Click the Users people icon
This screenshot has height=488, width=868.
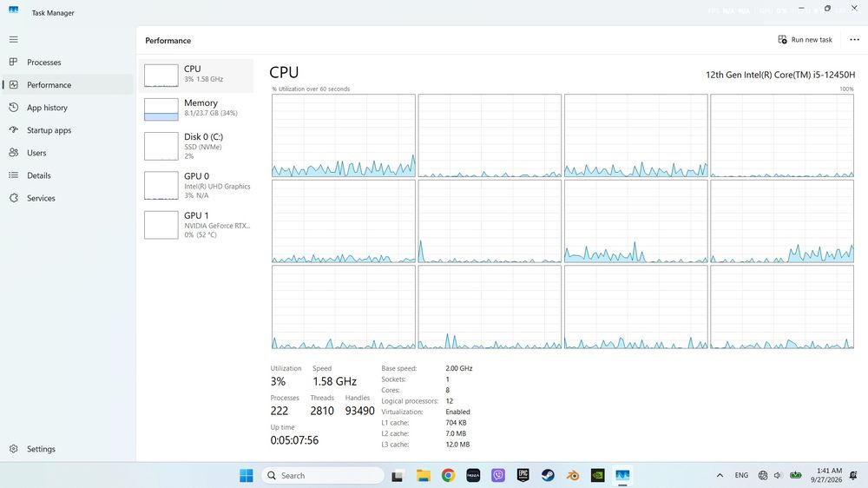(x=13, y=153)
